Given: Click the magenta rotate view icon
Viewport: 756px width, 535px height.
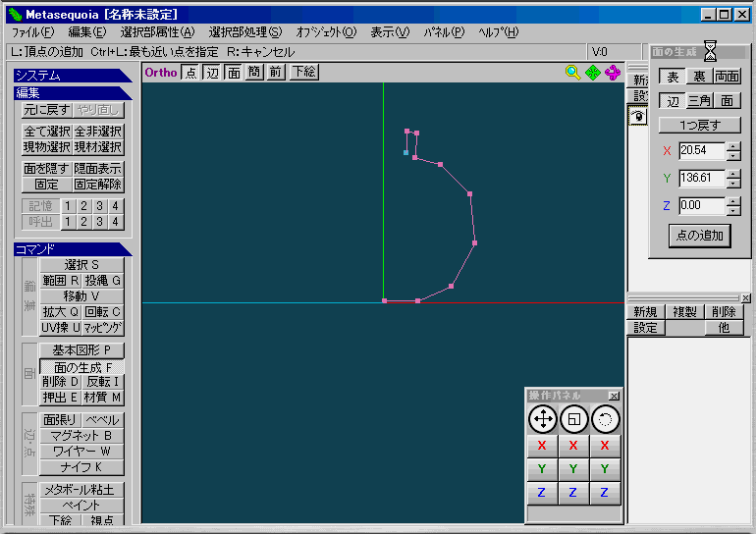Looking at the screenshot, I should [613, 73].
